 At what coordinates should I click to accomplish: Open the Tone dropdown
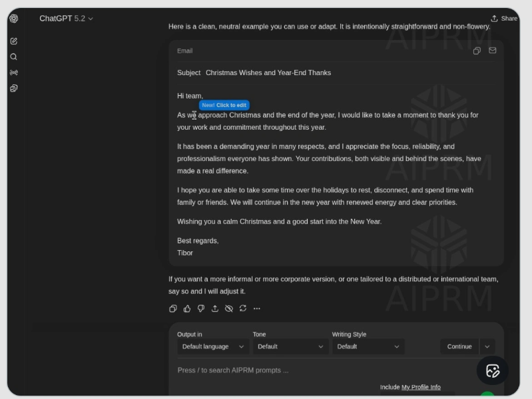290,346
